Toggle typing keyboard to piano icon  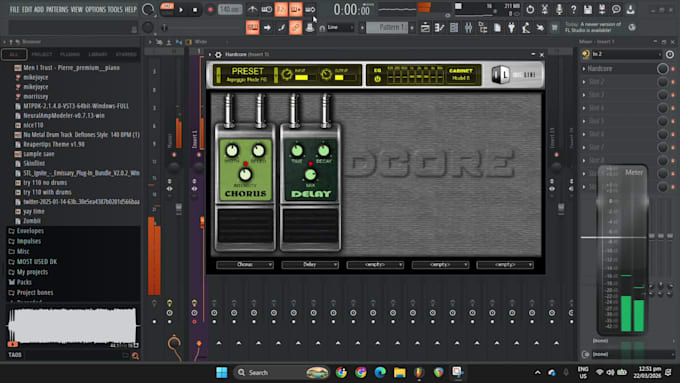[x=252, y=28]
